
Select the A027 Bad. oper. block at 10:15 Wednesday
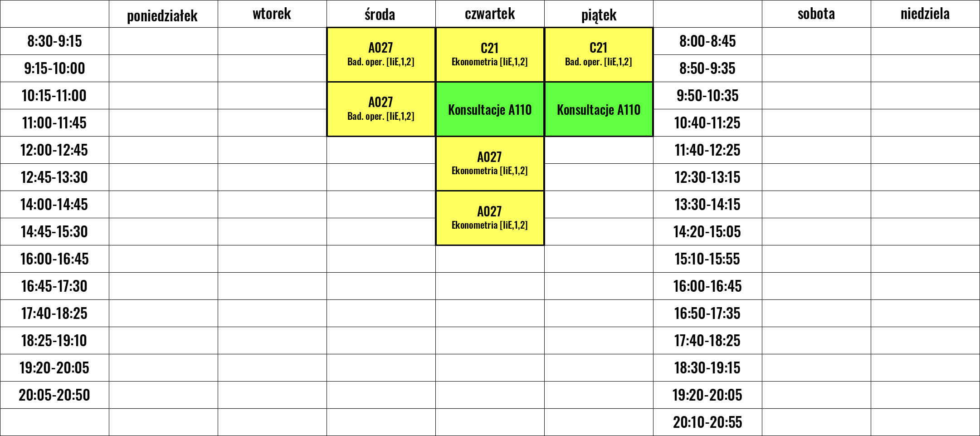pos(381,109)
